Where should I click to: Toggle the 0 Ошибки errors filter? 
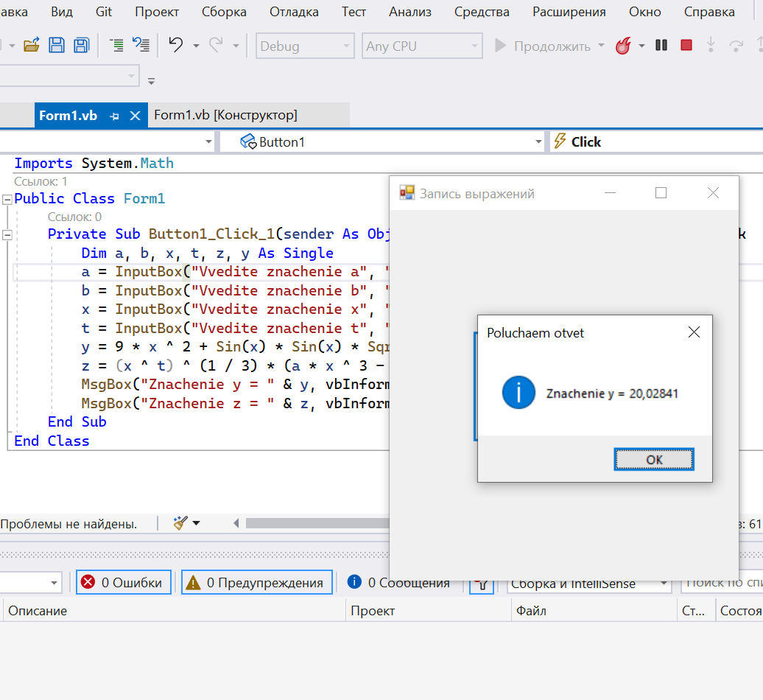click(124, 582)
